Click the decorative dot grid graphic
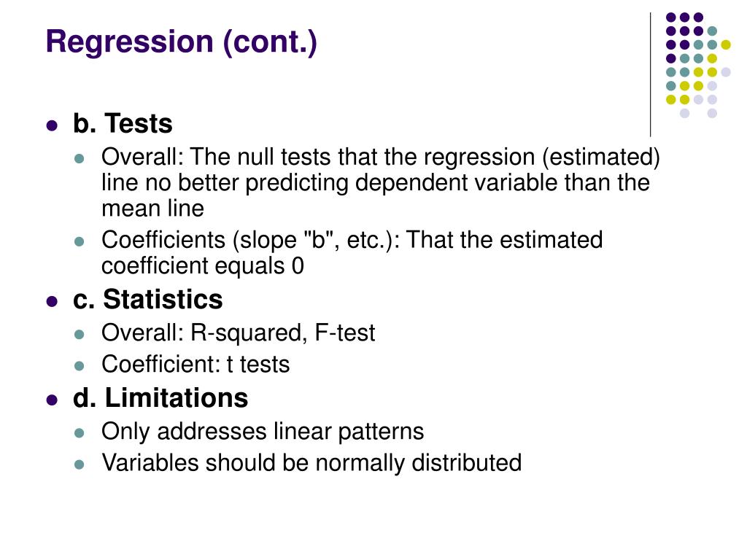Image resolution: width=747 pixels, height=560 pixels. pos(698,65)
